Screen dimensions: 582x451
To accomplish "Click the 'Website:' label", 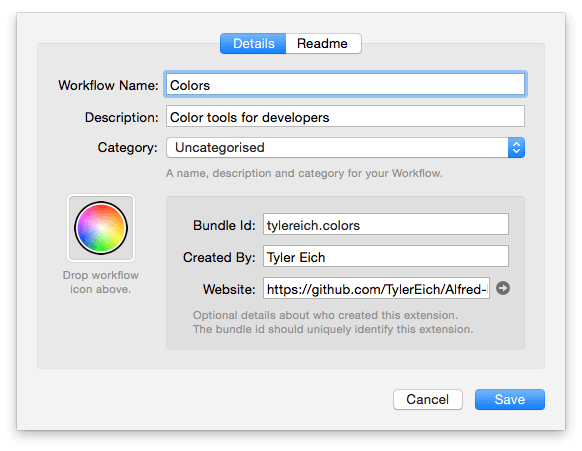I will (x=229, y=289).
